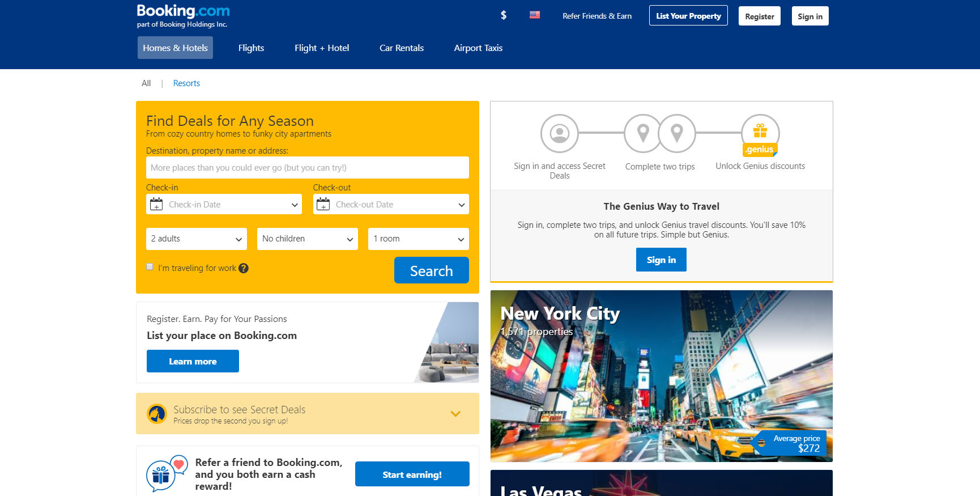Image resolution: width=980 pixels, height=496 pixels.
Task: Open the Airport Taxis tab
Action: [x=478, y=48]
